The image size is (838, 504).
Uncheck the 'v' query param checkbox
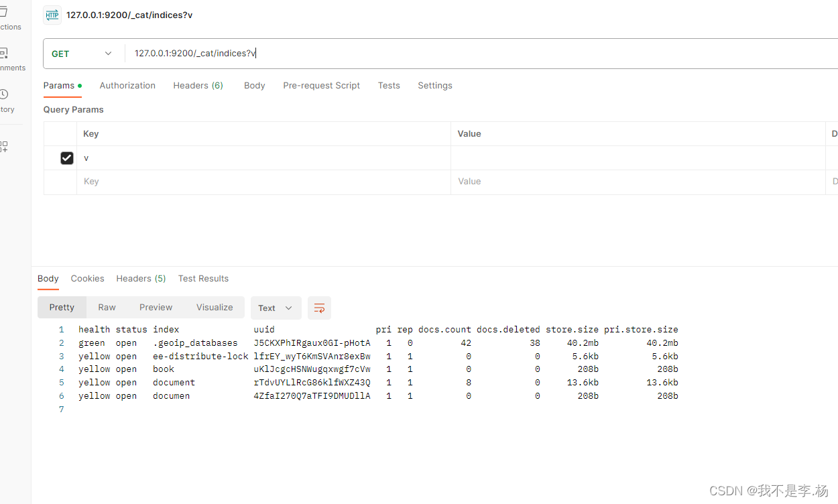[x=67, y=158]
